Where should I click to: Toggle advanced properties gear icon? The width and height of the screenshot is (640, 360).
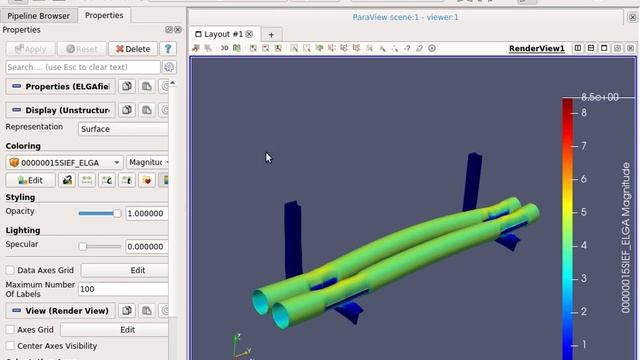169,67
